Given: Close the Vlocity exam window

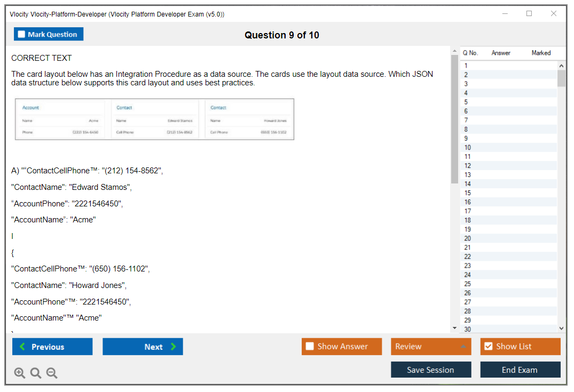Looking at the screenshot, I should click(554, 14).
